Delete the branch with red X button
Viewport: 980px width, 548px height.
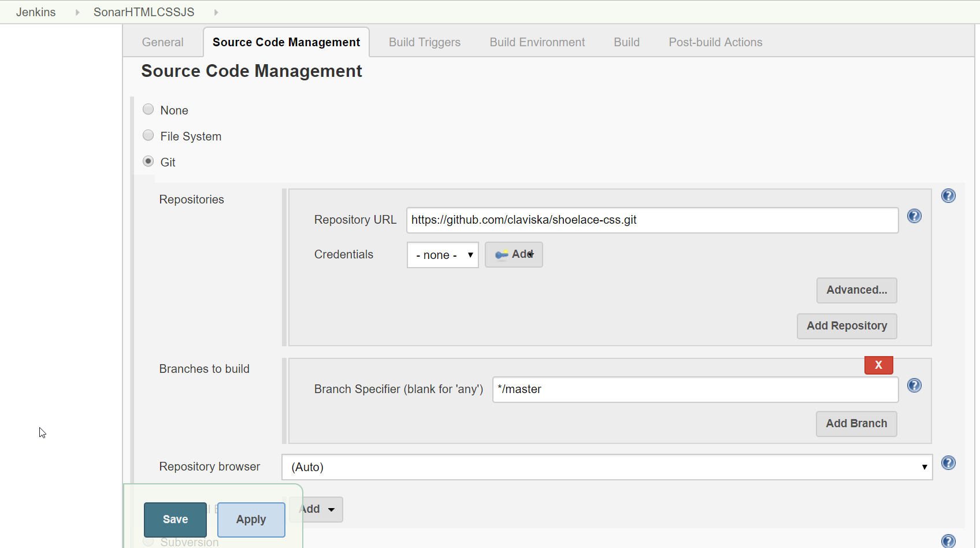click(x=879, y=365)
